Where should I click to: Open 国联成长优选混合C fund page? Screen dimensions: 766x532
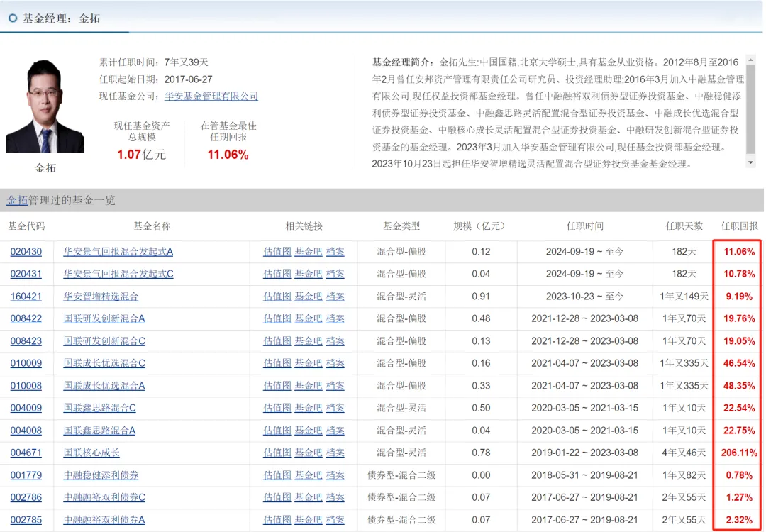coord(104,363)
